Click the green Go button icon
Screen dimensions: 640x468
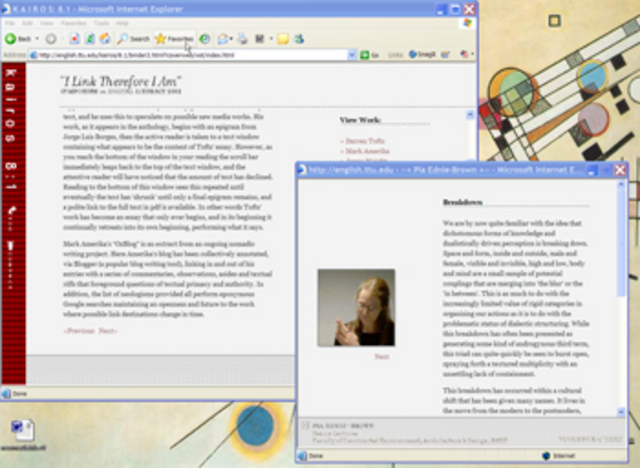coord(364,55)
